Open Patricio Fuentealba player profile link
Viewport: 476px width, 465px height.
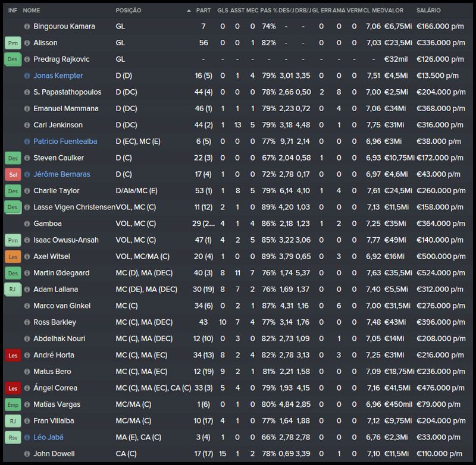click(x=65, y=142)
